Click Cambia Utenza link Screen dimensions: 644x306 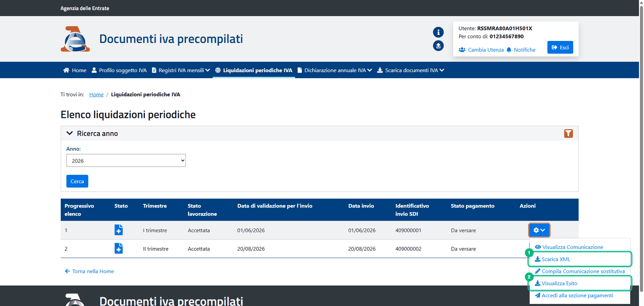pos(481,50)
